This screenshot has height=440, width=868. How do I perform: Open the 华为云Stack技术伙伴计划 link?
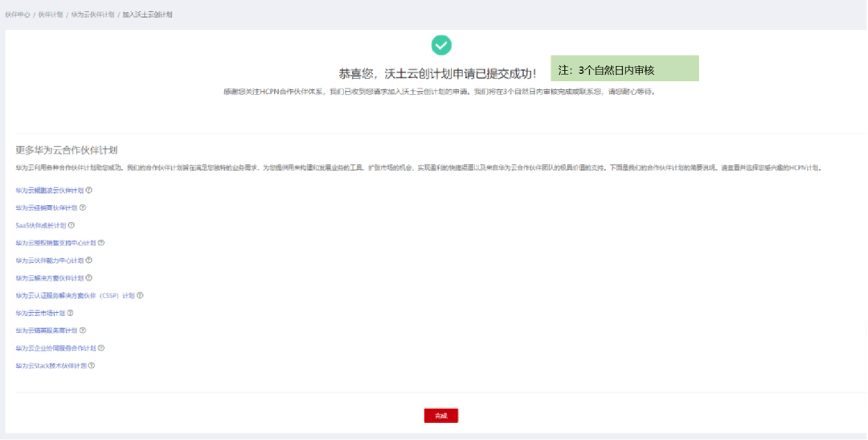click(51, 366)
